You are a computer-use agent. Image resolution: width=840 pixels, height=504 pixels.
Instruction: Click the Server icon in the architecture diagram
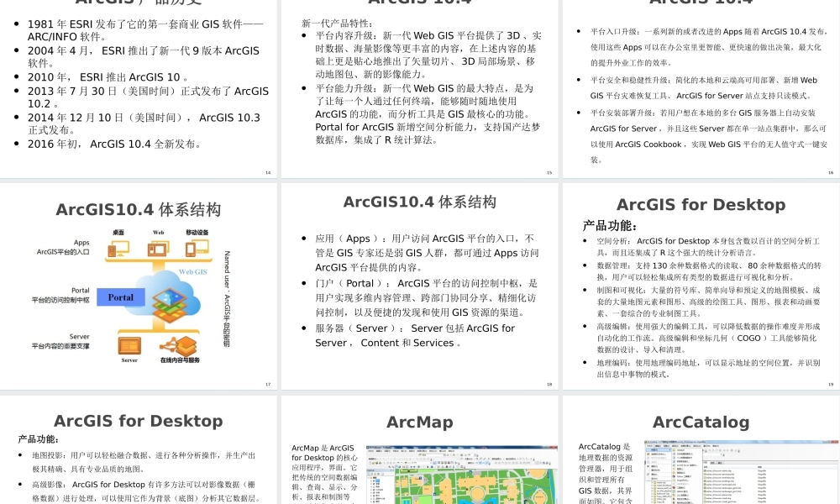(x=129, y=346)
